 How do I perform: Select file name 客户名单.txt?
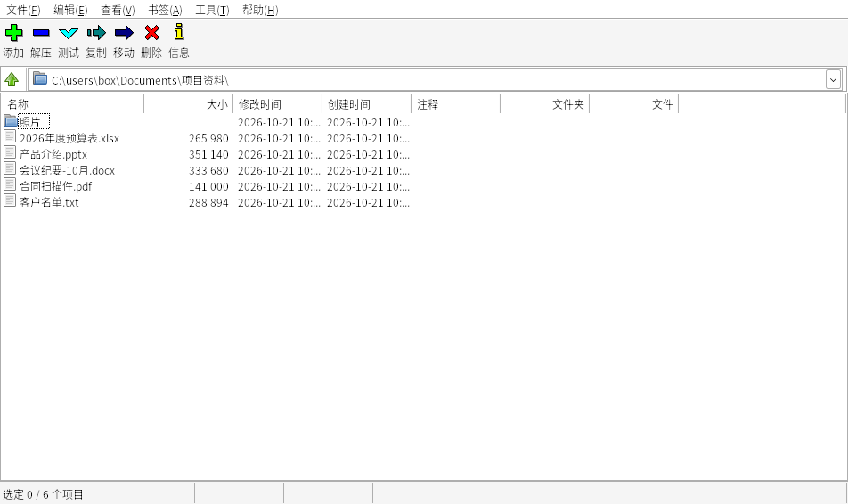[x=49, y=202]
